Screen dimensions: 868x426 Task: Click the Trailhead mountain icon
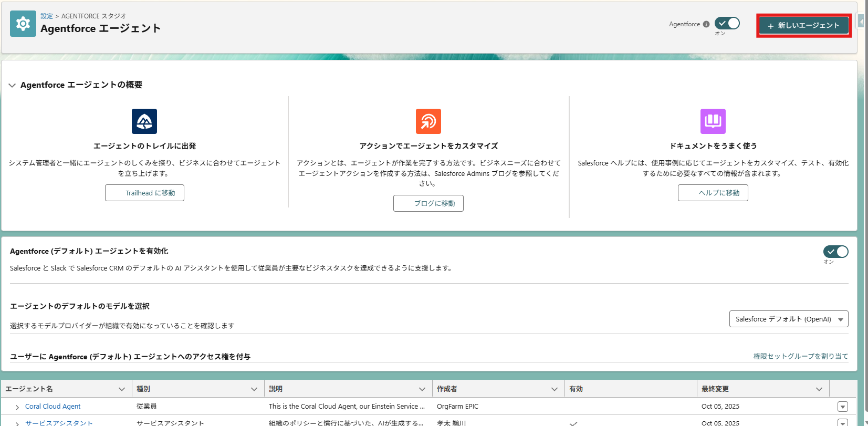144,121
